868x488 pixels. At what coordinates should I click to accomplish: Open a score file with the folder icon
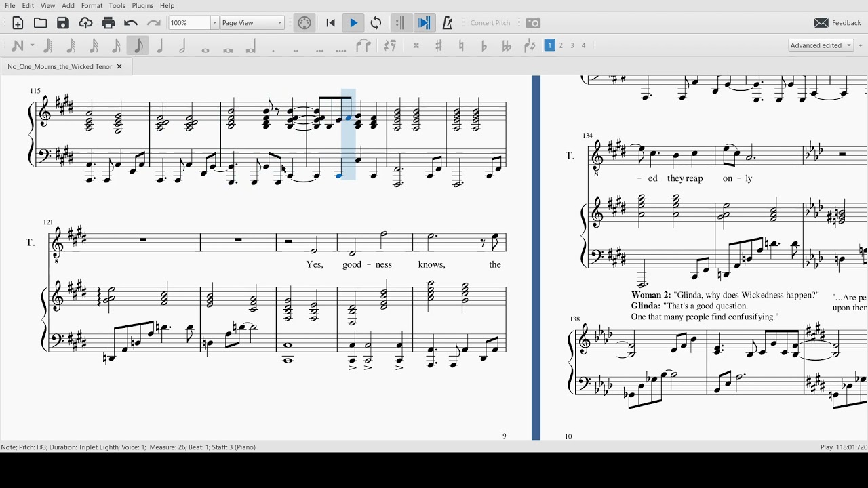41,23
